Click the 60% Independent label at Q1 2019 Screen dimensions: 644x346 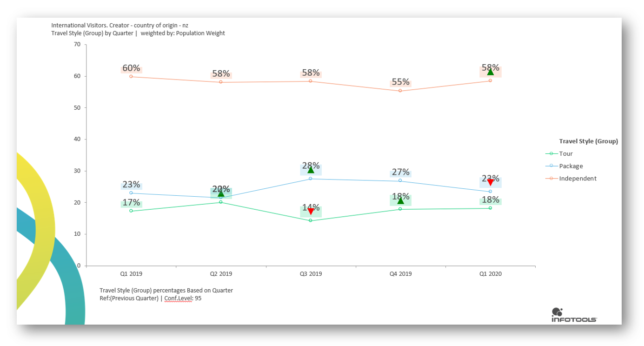click(131, 68)
